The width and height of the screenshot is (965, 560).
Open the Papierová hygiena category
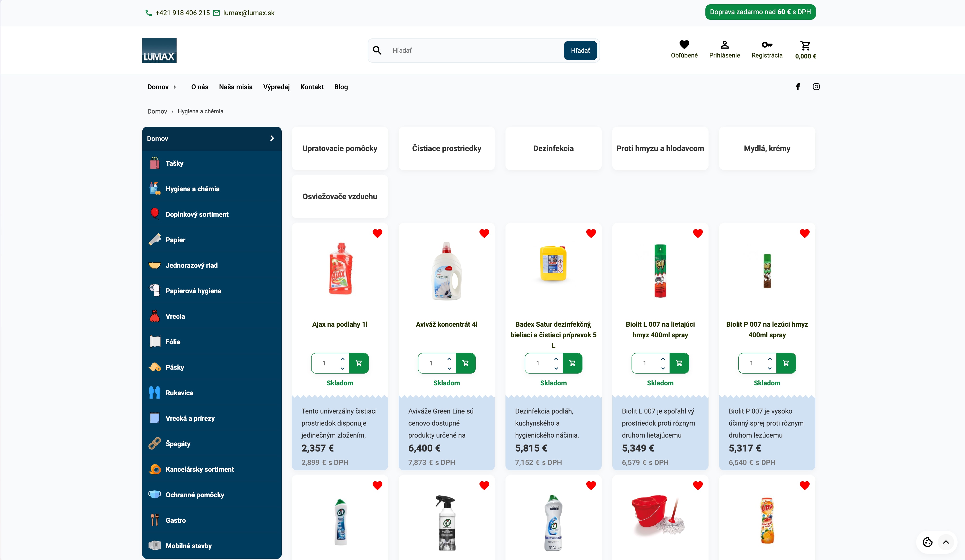(x=212, y=291)
